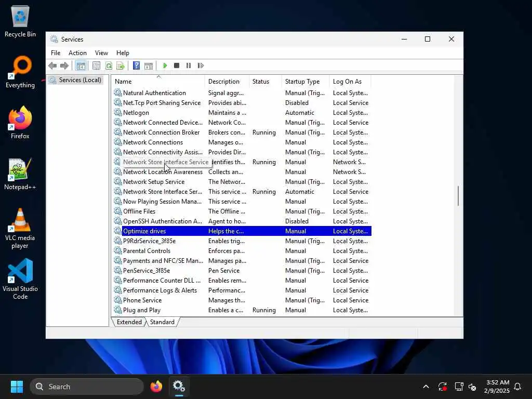Toggle Show/Hide Console Tree icon
Viewport: 532px width, 399px height.
pos(81,65)
